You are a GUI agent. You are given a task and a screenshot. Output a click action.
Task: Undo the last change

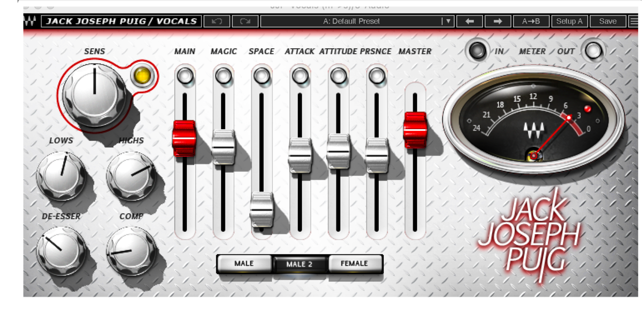[217, 21]
